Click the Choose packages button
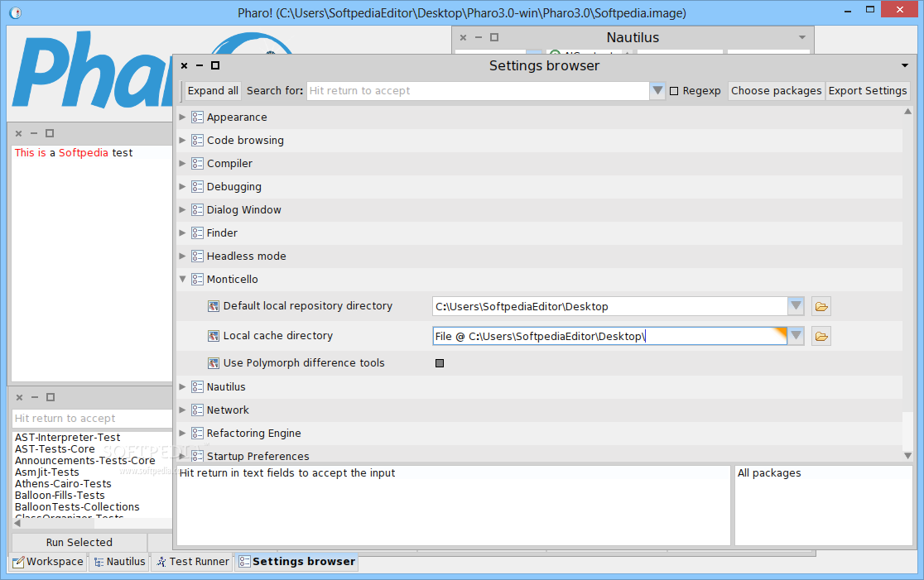This screenshot has width=924, height=580. pos(776,91)
